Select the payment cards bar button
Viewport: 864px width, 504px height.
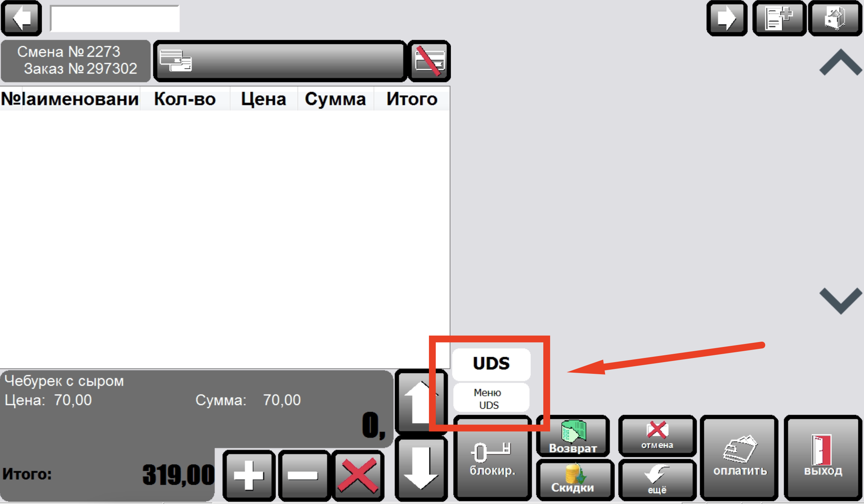point(280,61)
